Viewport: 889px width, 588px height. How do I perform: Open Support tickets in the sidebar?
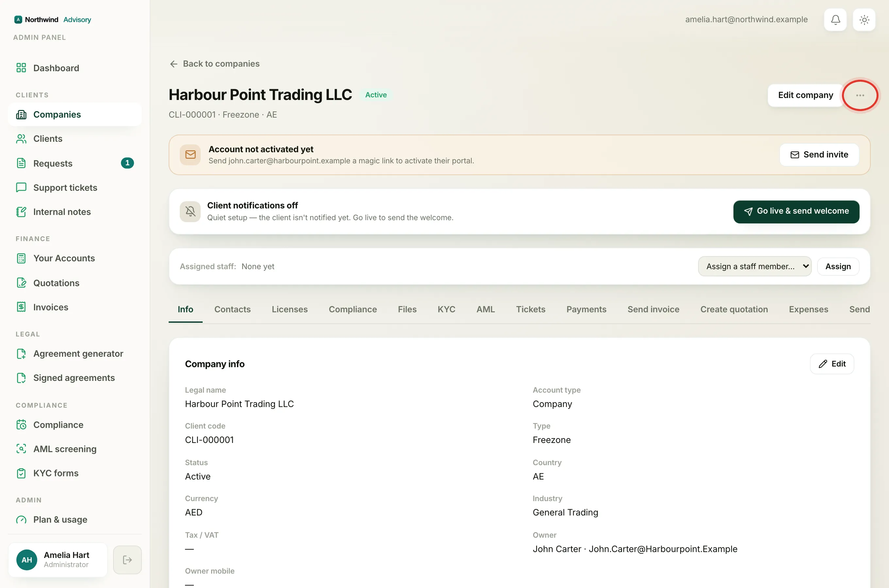pos(75,188)
